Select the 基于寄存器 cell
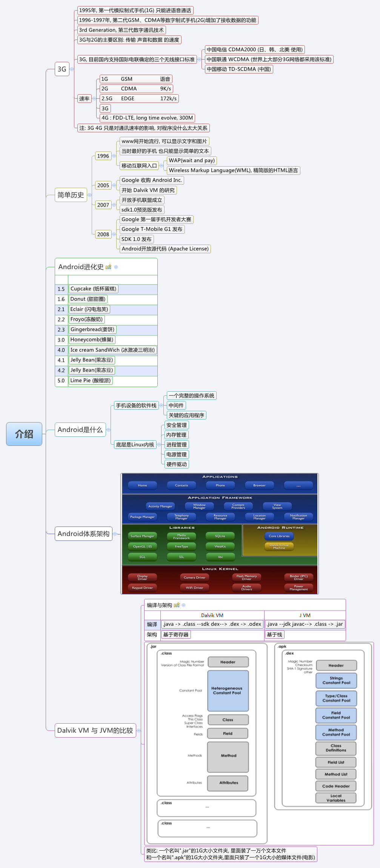Image resolution: width=380 pixels, height=868 pixels. 176,634
